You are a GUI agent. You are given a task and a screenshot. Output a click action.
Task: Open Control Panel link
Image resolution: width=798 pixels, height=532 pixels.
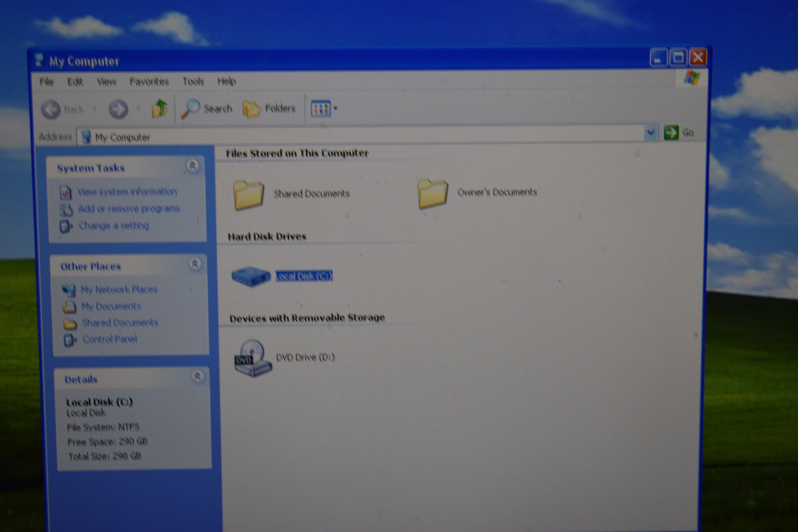pyautogui.click(x=110, y=339)
